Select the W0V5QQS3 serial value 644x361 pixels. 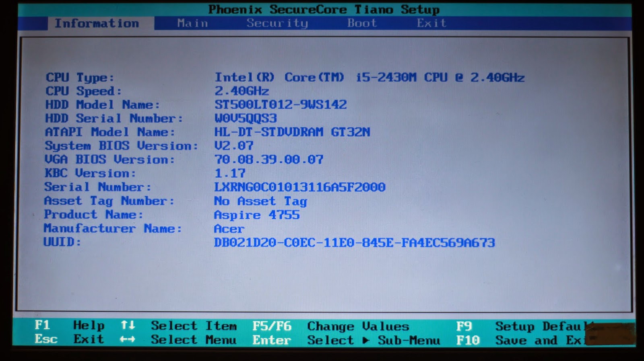click(246, 118)
